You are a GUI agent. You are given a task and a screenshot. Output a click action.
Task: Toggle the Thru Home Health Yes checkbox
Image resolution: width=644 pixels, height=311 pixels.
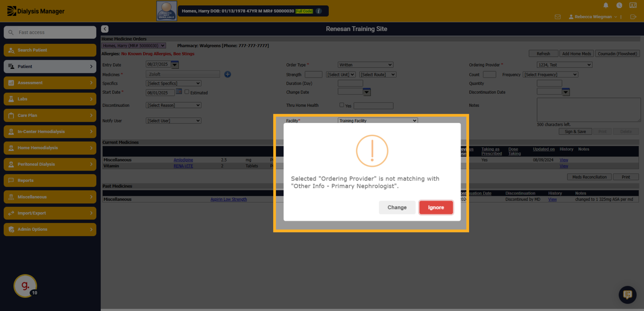342,105
